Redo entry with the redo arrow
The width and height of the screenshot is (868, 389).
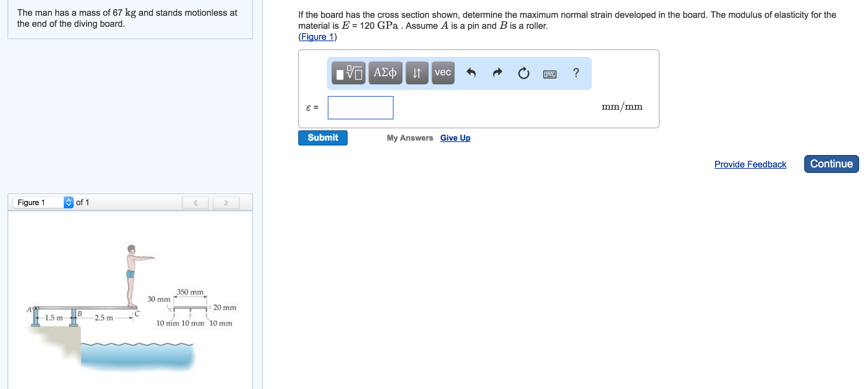(x=497, y=73)
